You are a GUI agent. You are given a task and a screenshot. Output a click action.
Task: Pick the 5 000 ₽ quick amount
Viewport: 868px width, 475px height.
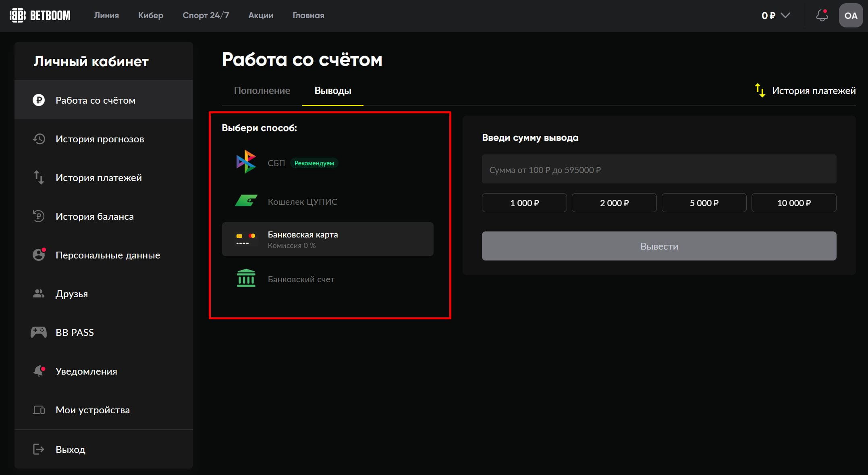704,203
